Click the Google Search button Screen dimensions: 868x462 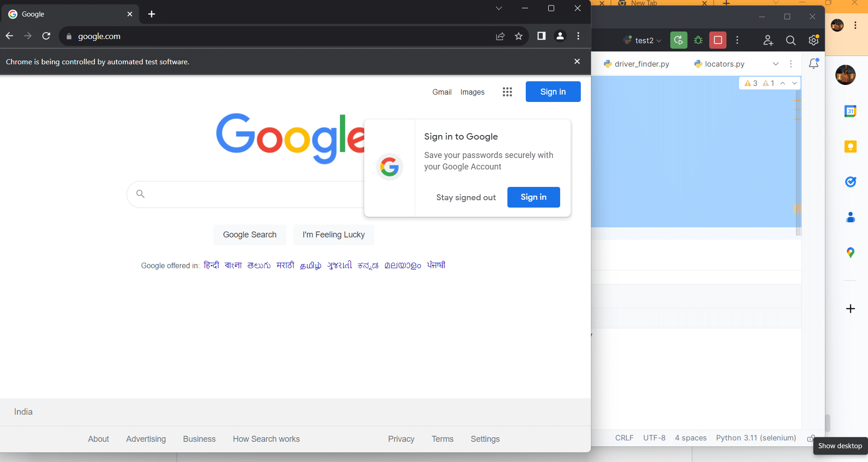[250, 235]
